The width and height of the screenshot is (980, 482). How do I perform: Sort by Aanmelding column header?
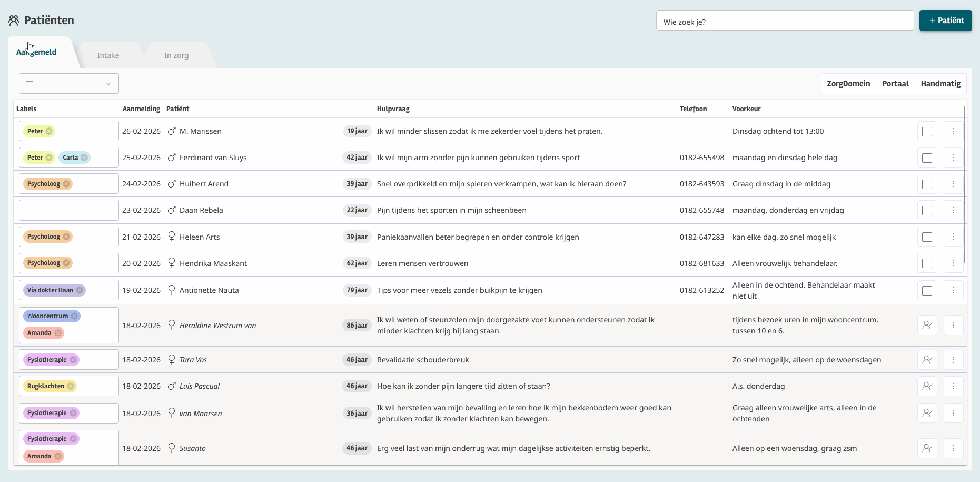pos(141,109)
